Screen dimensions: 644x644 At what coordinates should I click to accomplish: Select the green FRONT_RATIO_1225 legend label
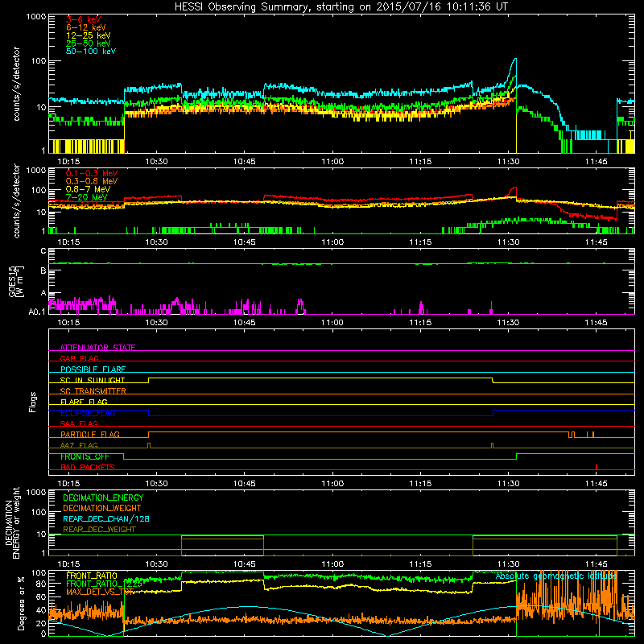[x=105, y=584]
